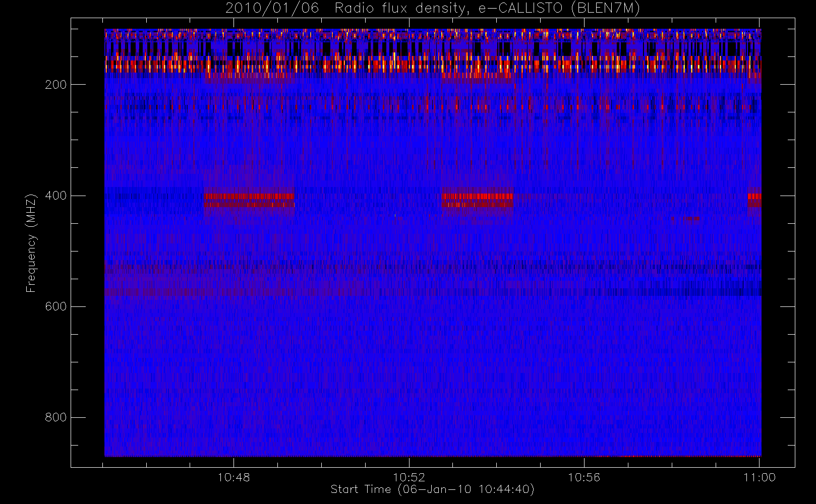
Task: Click the plot title 'Radio flux density, e-CALLISTO (BLEN7M)'
Action: tap(487, 9)
